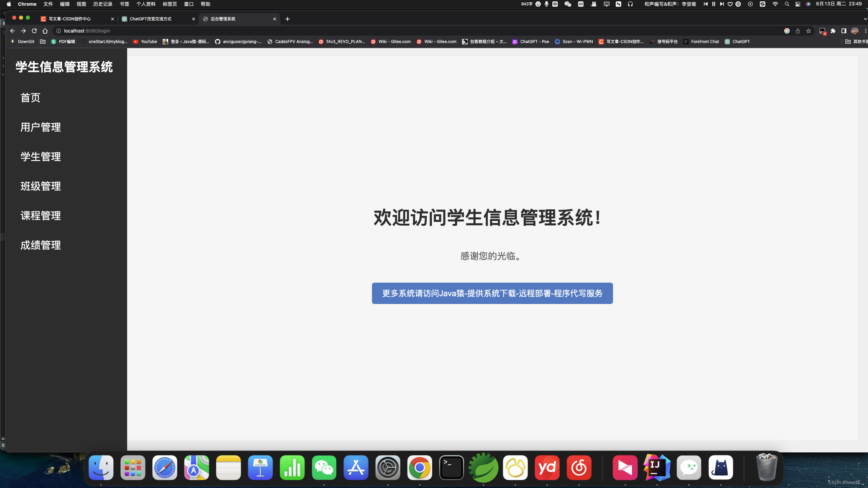Bookmark this page with star icon

809,31
